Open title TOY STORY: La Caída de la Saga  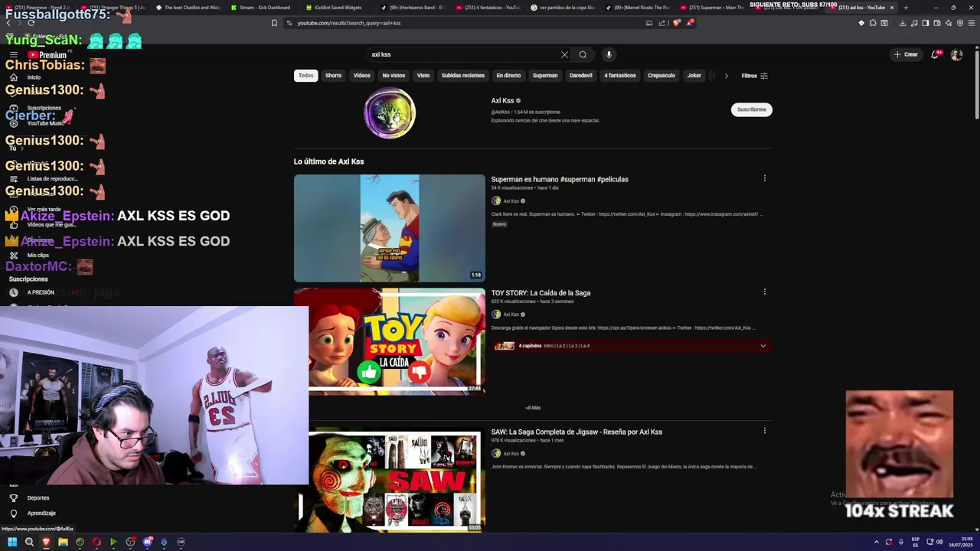(x=541, y=293)
